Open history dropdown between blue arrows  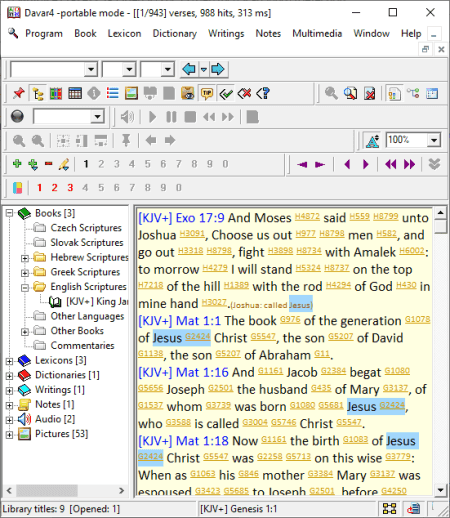[x=203, y=69]
